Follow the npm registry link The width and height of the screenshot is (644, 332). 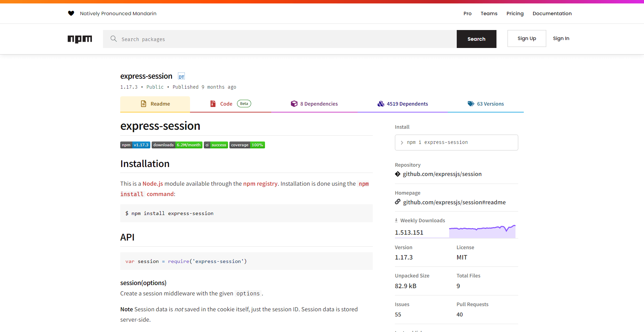pos(260,184)
